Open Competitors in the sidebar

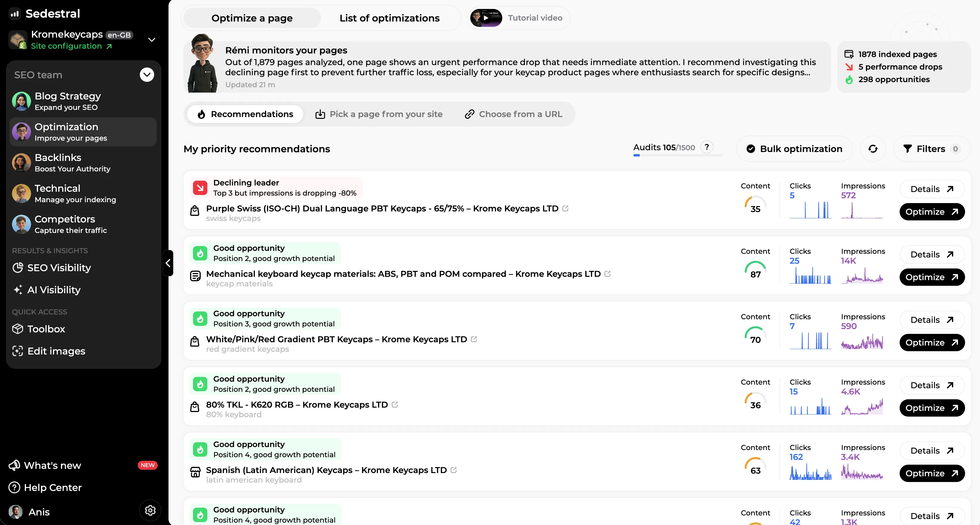[83, 224]
